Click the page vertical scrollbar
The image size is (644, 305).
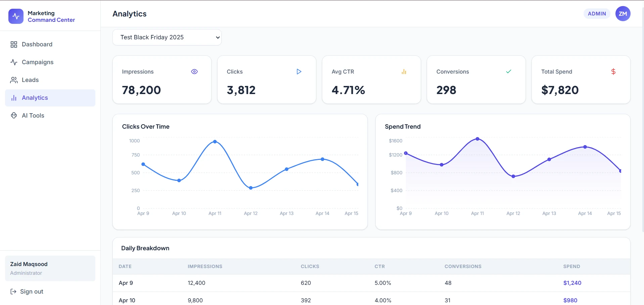click(x=642, y=119)
